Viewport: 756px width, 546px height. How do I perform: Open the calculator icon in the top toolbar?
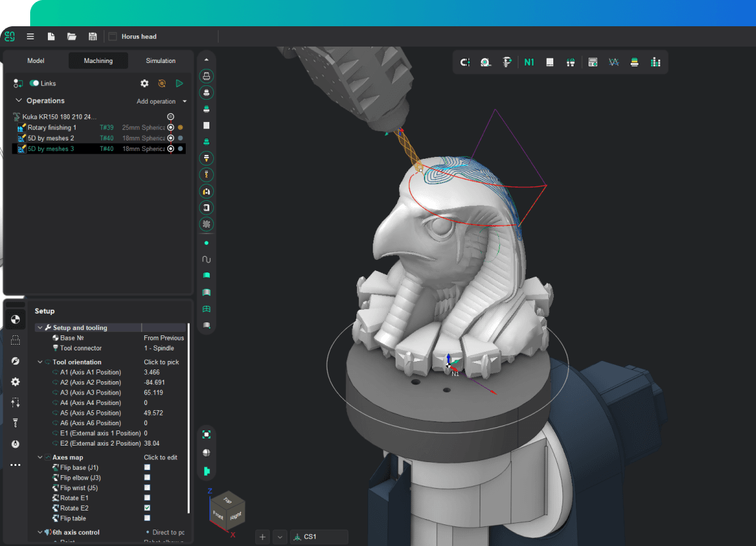[x=593, y=62]
